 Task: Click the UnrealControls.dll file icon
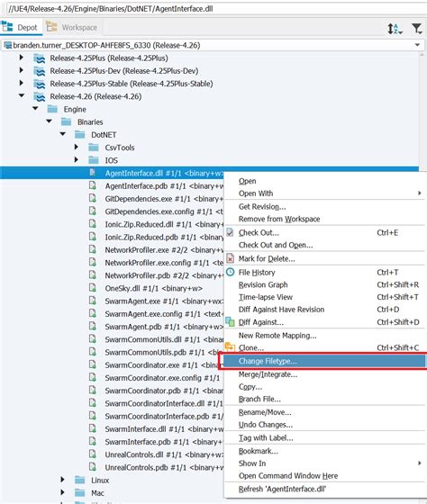(93, 454)
